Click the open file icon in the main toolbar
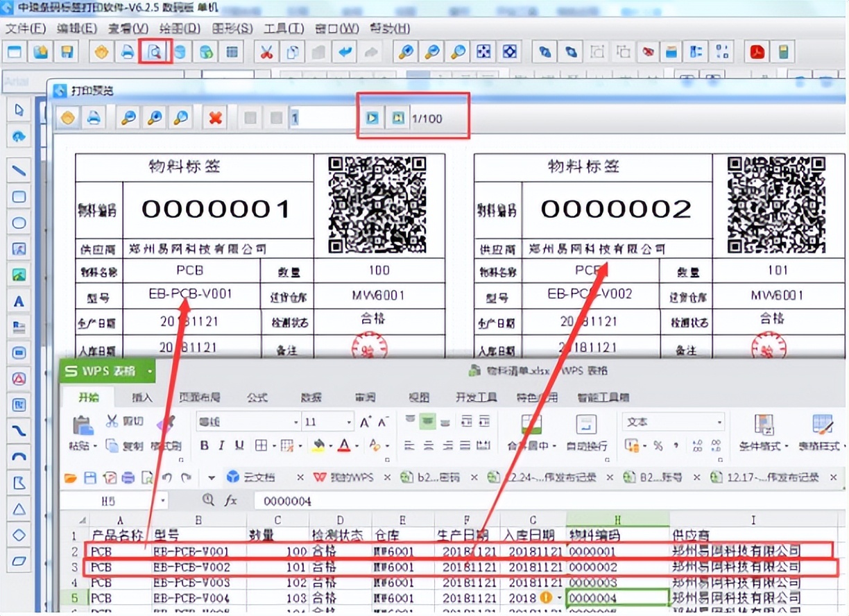 click(x=41, y=52)
